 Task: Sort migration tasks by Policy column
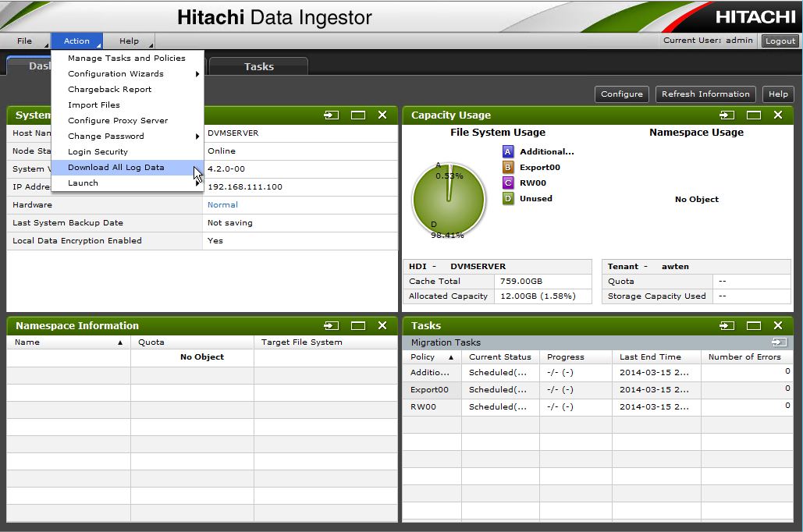click(x=432, y=357)
